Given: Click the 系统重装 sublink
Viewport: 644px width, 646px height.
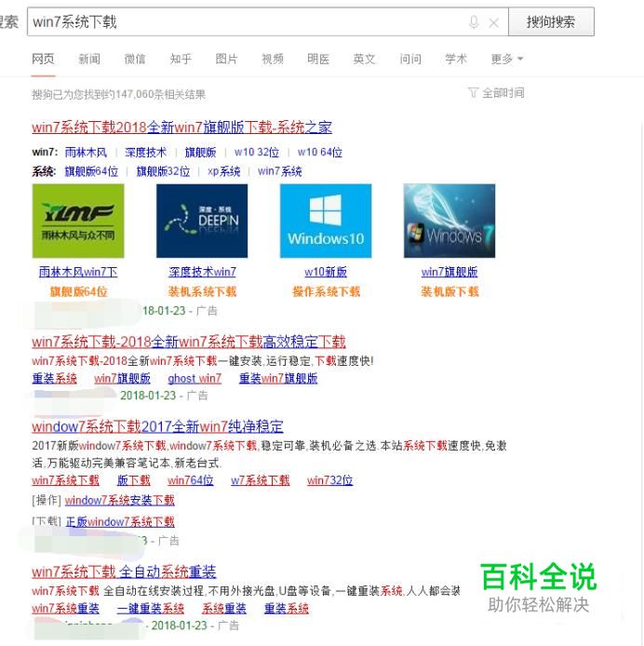Looking at the screenshot, I should (224, 609).
